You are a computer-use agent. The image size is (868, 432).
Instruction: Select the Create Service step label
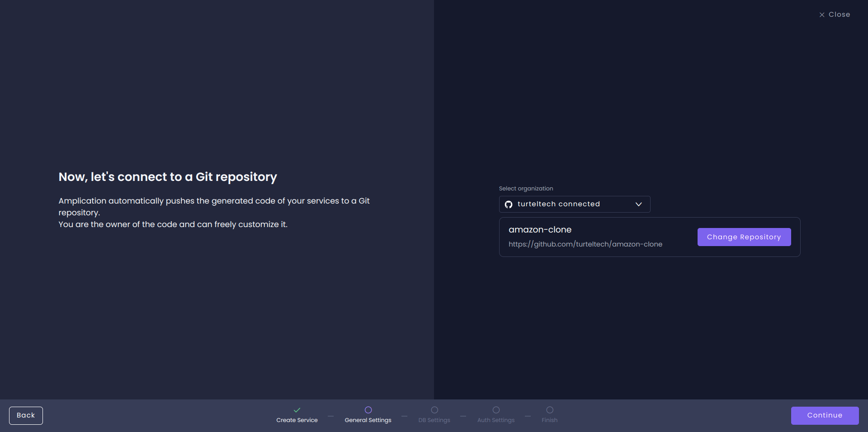point(297,420)
